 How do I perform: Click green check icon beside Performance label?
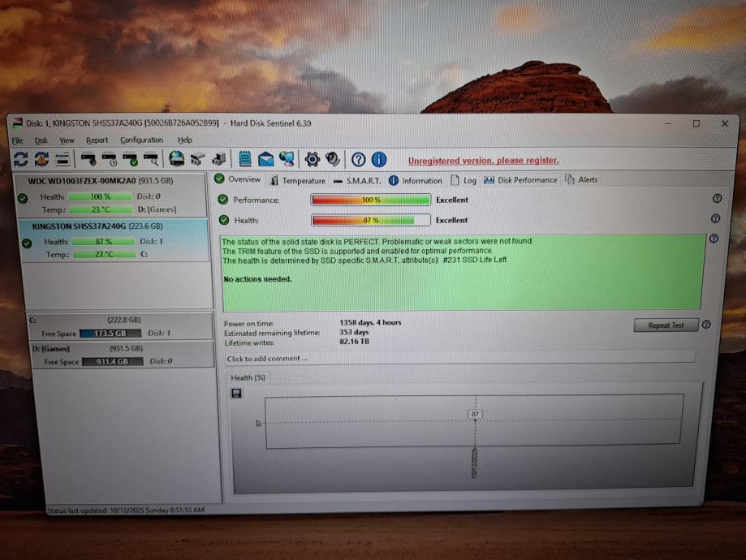pos(223,200)
